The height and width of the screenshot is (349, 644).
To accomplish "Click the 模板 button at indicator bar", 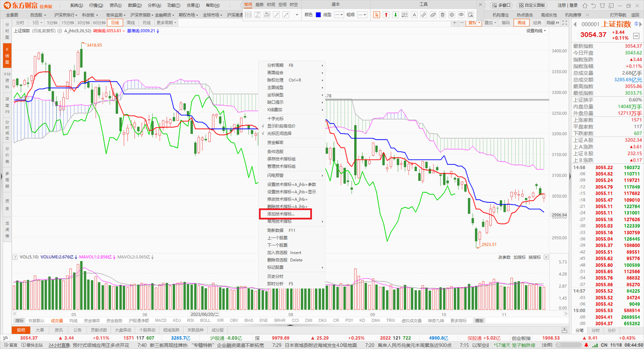I will [479, 321].
